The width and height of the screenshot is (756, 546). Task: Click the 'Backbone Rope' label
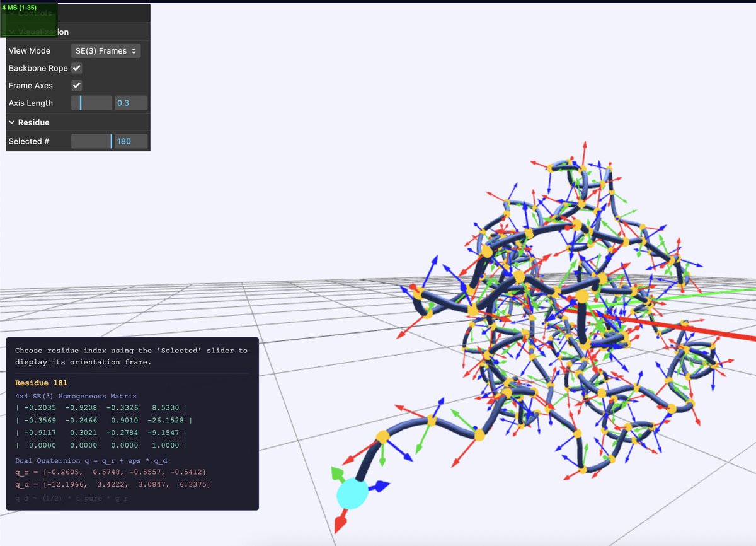point(38,68)
